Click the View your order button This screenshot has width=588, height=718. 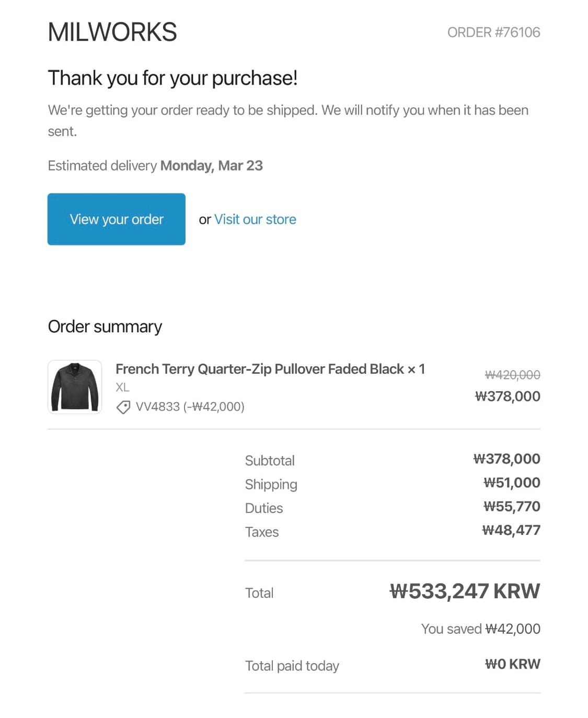click(x=116, y=219)
